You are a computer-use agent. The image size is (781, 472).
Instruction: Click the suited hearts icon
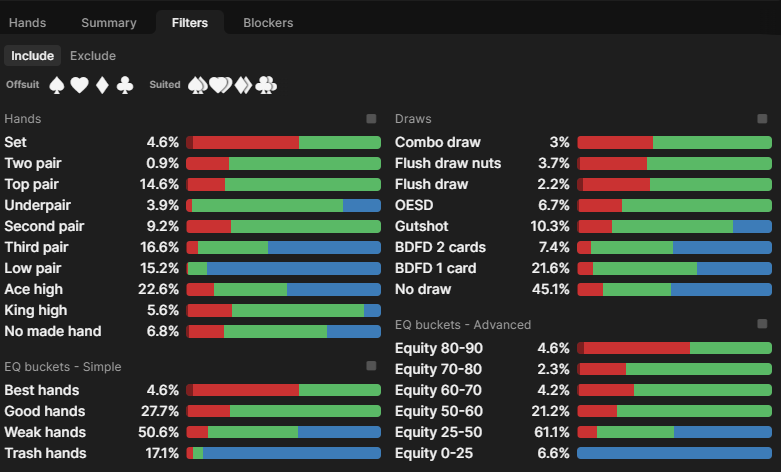click(x=219, y=86)
